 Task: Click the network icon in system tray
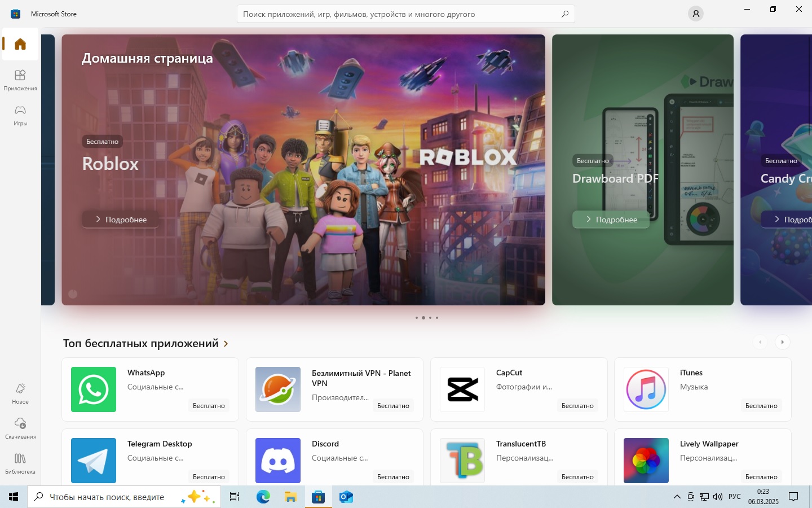point(704,497)
